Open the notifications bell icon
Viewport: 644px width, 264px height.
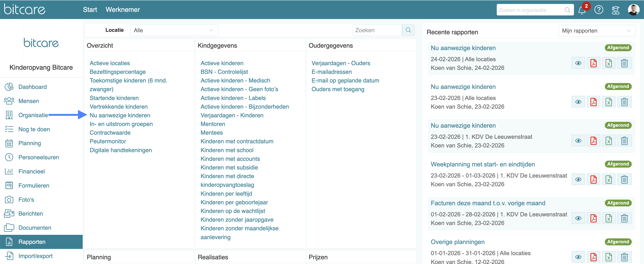pos(582,10)
